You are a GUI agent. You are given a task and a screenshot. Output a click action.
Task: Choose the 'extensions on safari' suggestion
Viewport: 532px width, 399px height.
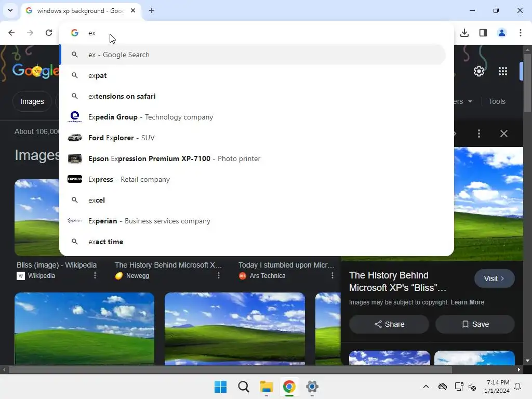tap(253, 96)
